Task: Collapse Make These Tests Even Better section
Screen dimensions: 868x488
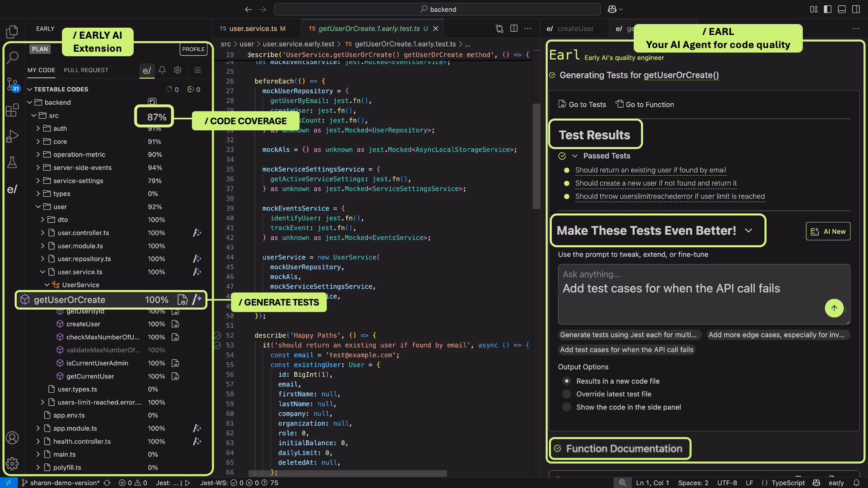Action: (x=748, y=231)
